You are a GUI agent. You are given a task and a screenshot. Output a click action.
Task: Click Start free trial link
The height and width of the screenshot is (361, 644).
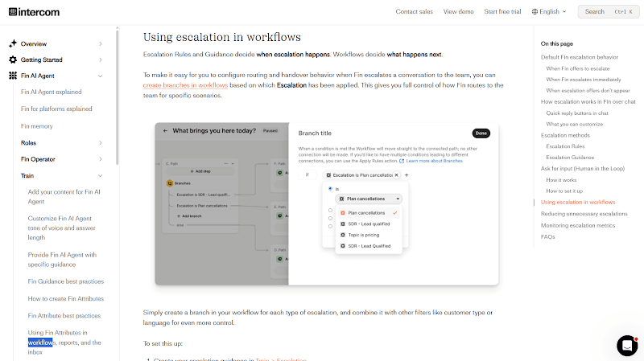click(x=502, y=11)
